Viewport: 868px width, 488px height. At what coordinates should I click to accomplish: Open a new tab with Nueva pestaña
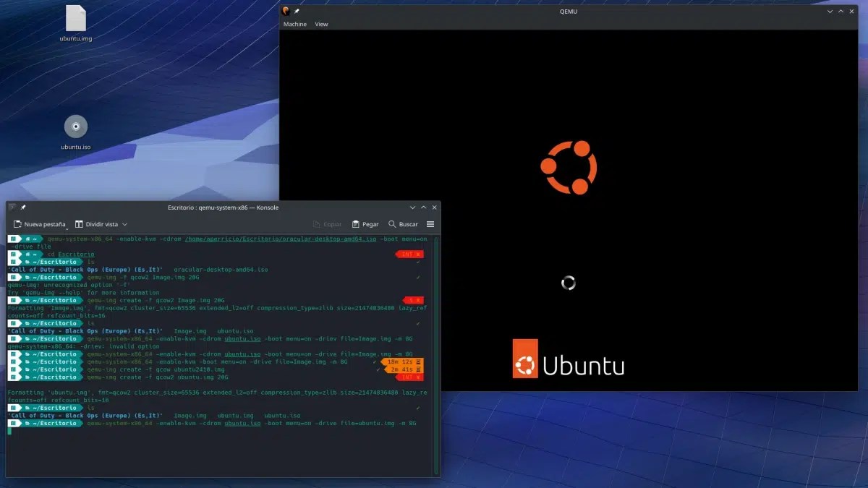click(40, 224)
